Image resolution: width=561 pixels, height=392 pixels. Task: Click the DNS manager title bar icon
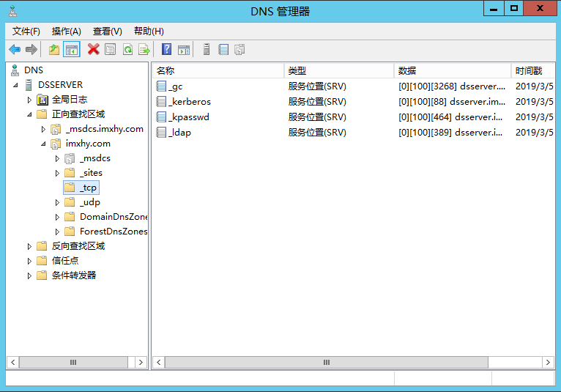pos(13,12)
